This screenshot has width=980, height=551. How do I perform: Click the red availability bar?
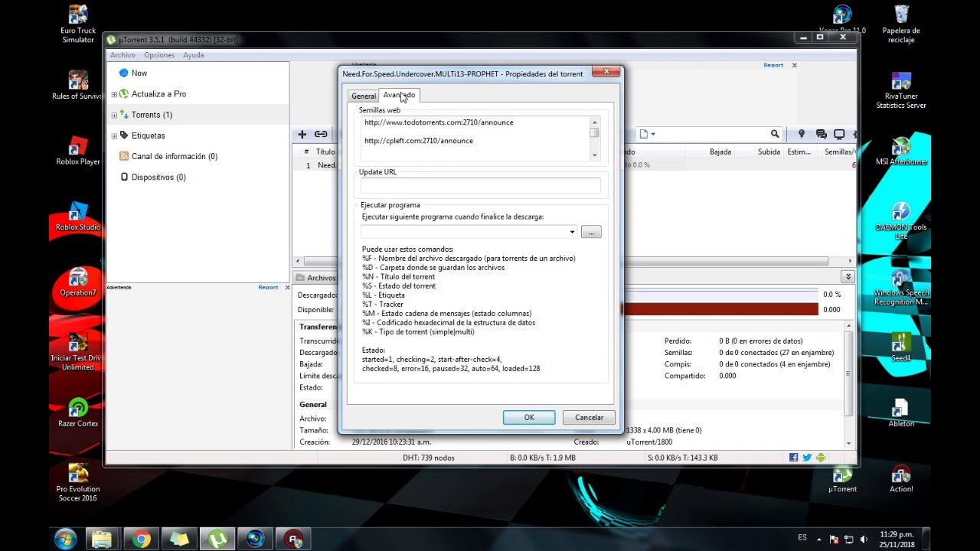(x=721, y=309)
